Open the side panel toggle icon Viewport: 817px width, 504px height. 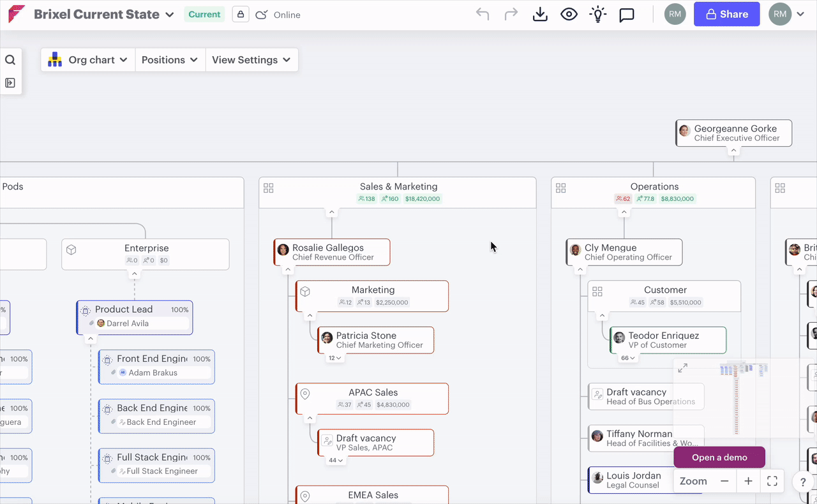click(10, 83)
